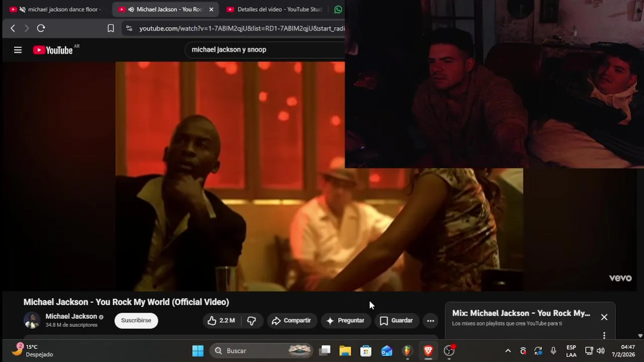This screenshot has width=644, height=362.
Task: Click the YouTube address bar URL
Action: pyautogui.click(x=242, y=29)
